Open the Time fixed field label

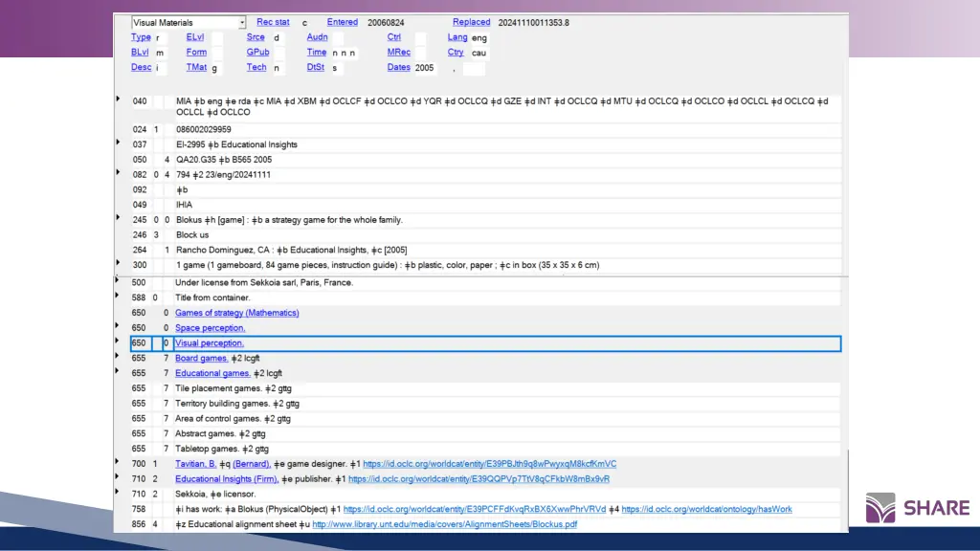(316, 52)
